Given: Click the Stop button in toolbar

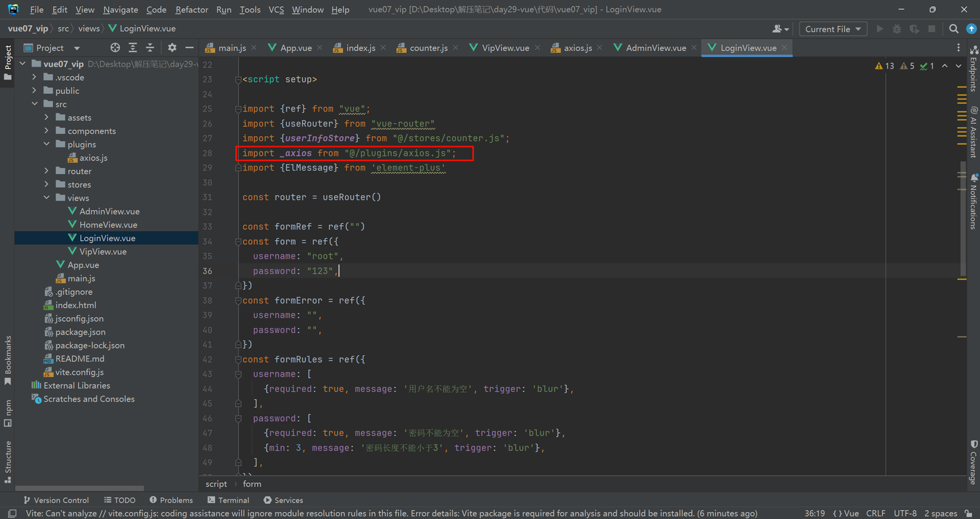Looking at the screenshot, I should pos(932,29).
